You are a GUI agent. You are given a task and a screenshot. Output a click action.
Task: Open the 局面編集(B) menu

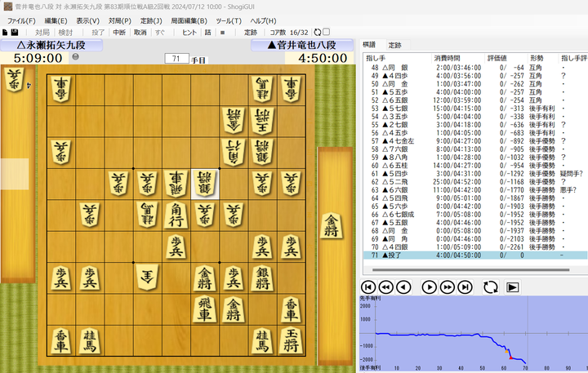click(189, 20)
